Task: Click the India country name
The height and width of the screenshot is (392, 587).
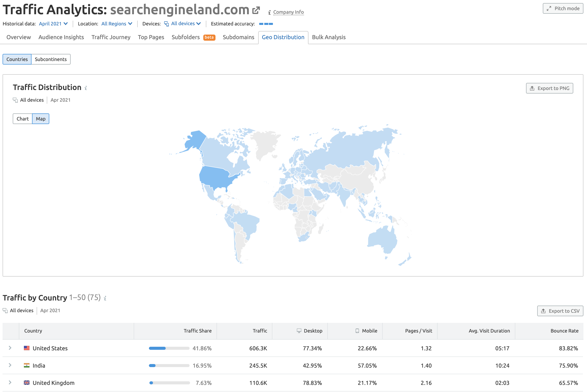Action: coord(39,366)
